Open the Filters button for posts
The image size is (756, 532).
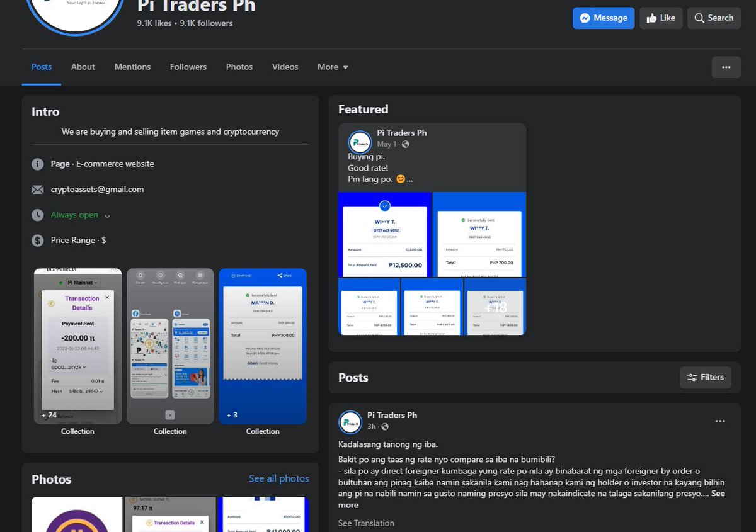(706, 377)
